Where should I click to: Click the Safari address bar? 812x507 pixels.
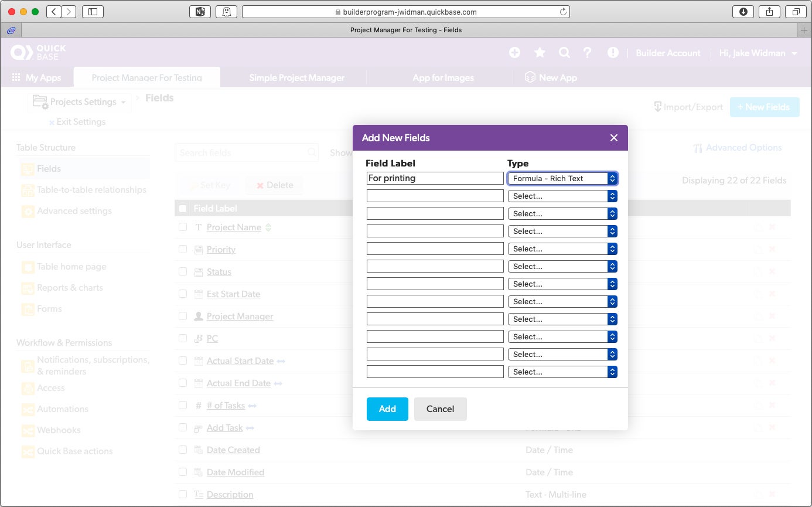click(x=405, y=12)
